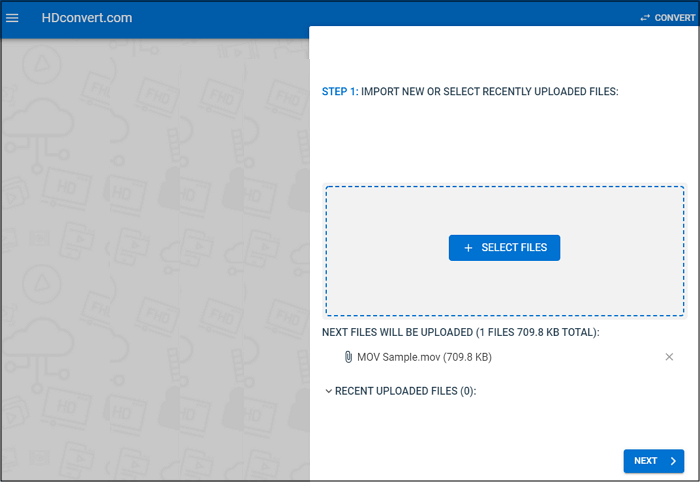Image resolution: width=700 pixels, height=482 pixels.
Task: Remove MOV Sample.mov with the X icon
Action: 669,357
